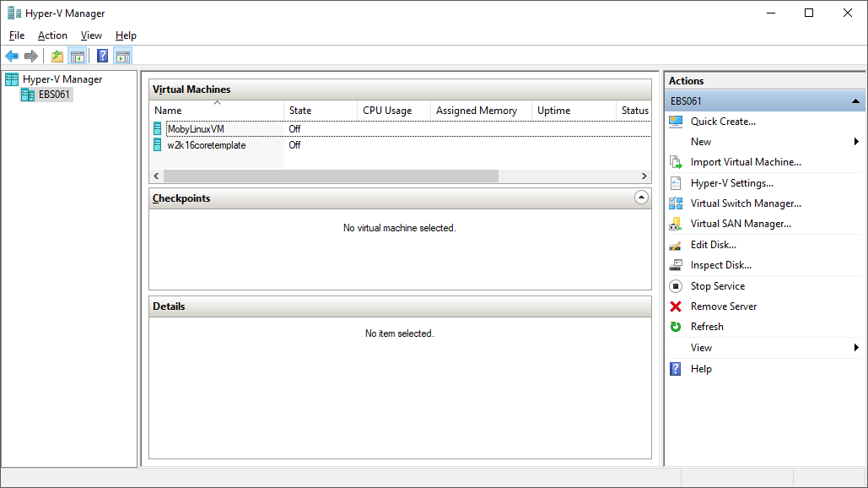Open Virtual SAN Manager... action
The height and width of the screenshot is (488, 868).
tap(741, 224)
